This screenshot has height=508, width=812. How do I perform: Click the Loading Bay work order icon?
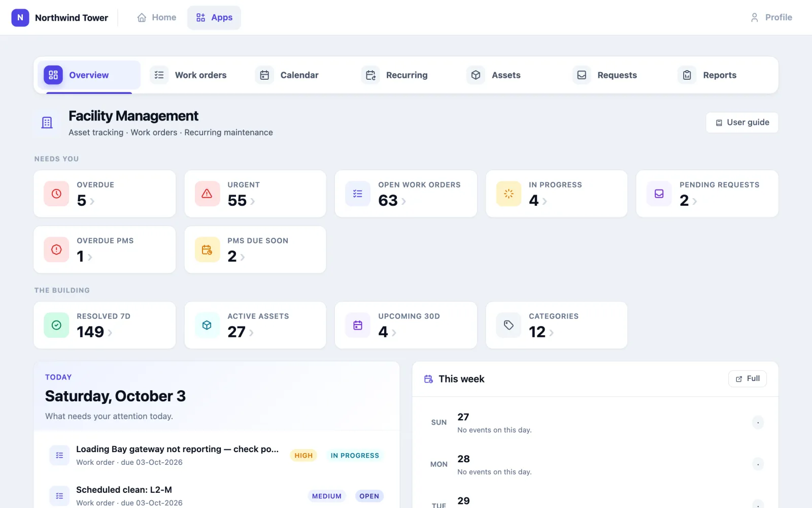(x=59, y=455)
